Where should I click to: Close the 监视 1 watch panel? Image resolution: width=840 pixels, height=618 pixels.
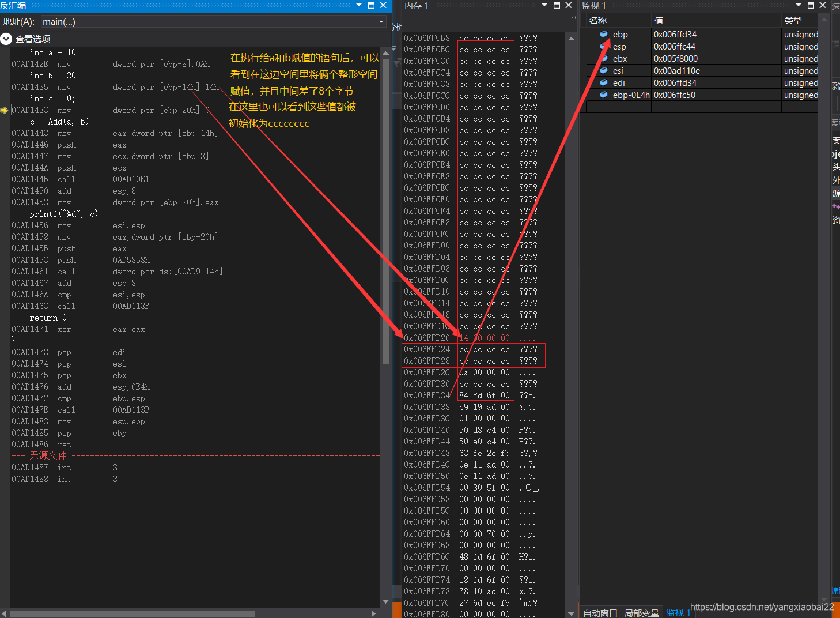pos(823,5)
